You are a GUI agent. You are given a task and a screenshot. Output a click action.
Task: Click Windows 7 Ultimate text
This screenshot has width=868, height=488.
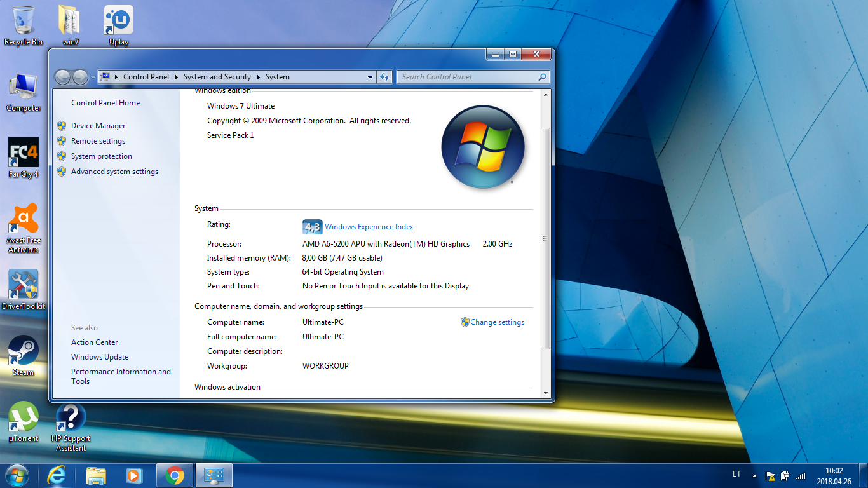(241, 106)
